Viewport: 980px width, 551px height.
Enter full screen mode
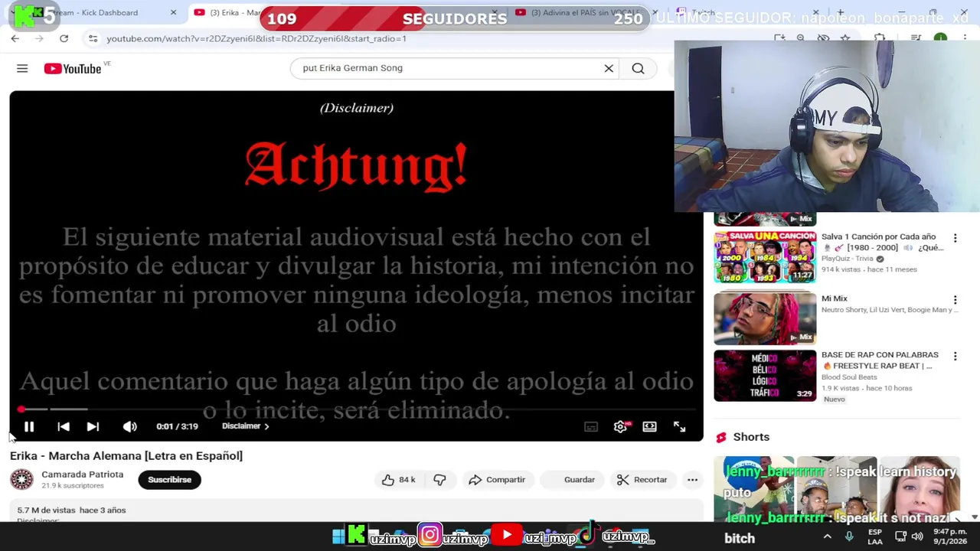679,427
